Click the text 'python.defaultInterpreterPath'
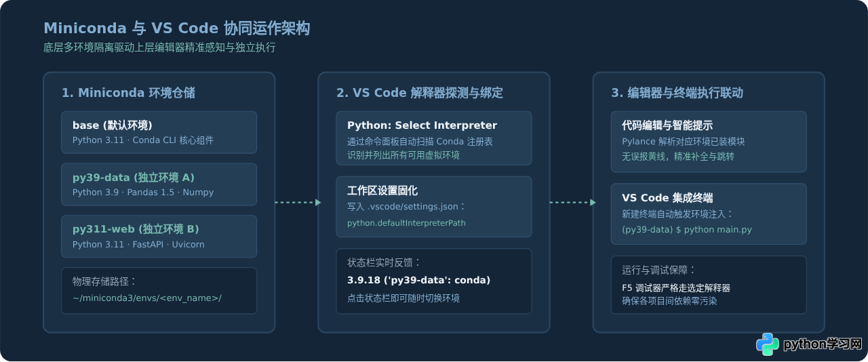Screen dimensions: 868x362 coord(406,223)
